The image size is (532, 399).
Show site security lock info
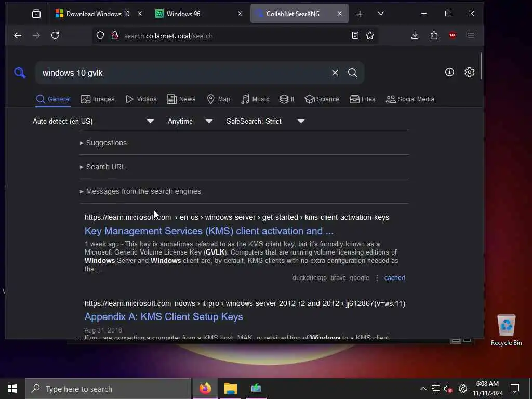(x=115, y=36)
